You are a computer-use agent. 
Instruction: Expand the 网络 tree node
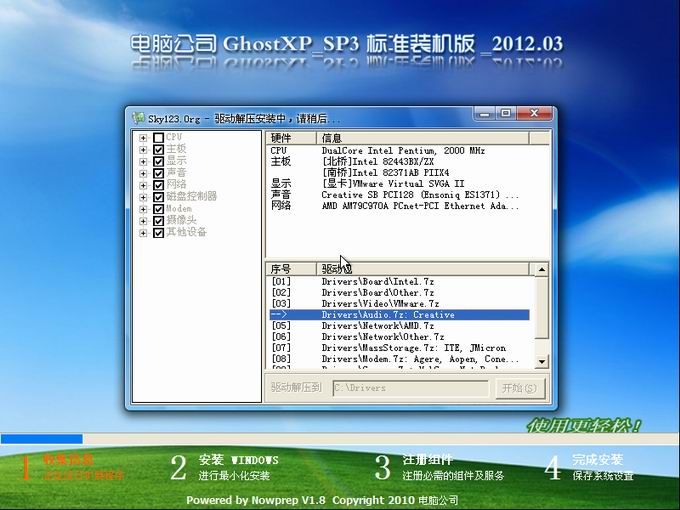pyautogui.click(x=143, y=185)
